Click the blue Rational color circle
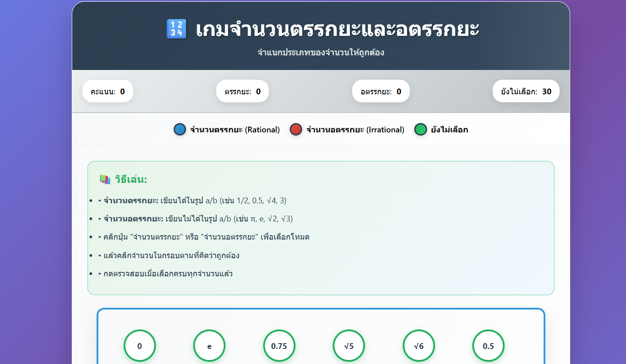 coord(180,130)
